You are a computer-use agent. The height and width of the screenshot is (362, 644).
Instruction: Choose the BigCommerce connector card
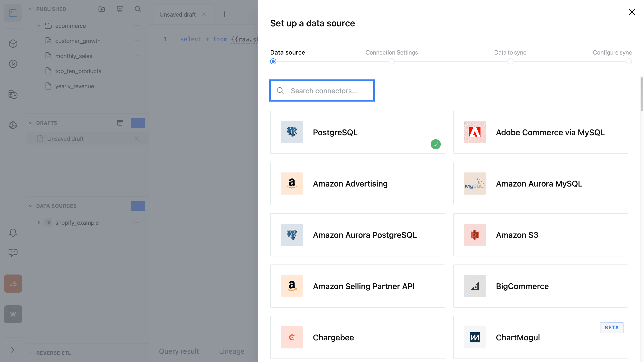(540, 286)
